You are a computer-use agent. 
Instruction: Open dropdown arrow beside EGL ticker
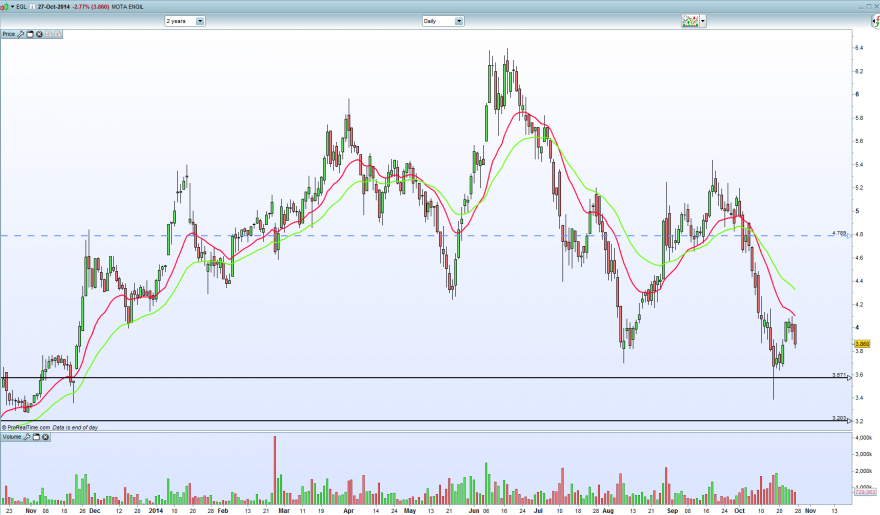click(x=12, y=7)
